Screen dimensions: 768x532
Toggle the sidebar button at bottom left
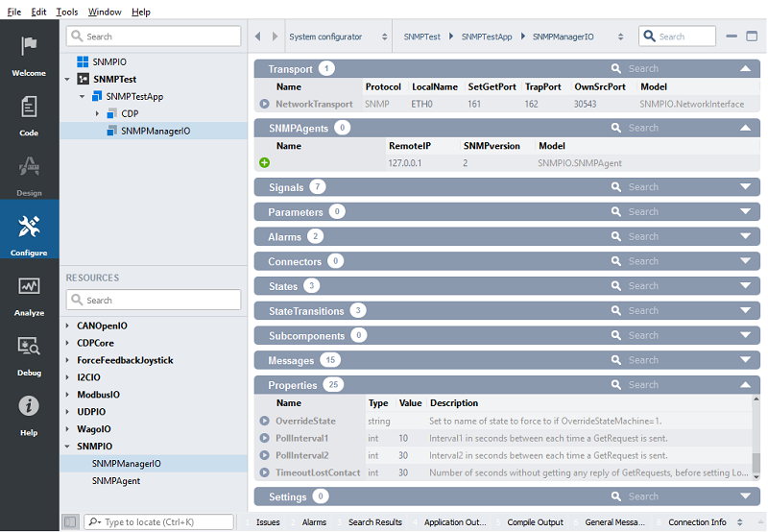pyautogui.click(x=70, y=521)
